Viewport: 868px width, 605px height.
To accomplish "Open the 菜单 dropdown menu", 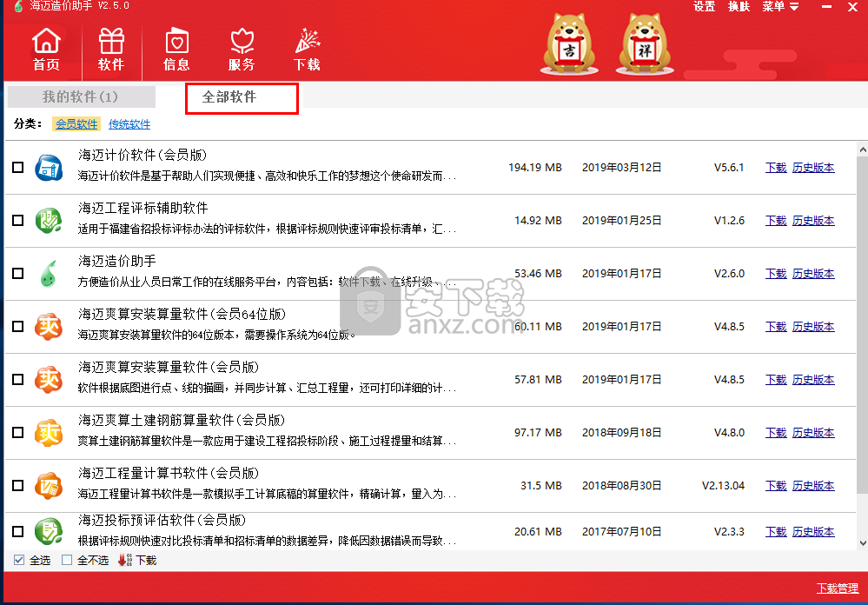I will point(780,7).
